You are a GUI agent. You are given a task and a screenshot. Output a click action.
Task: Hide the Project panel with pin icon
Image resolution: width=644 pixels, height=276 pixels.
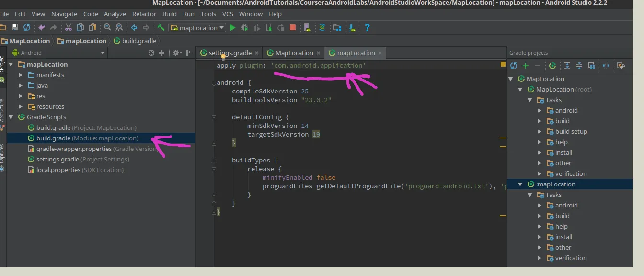coord(189,53)
